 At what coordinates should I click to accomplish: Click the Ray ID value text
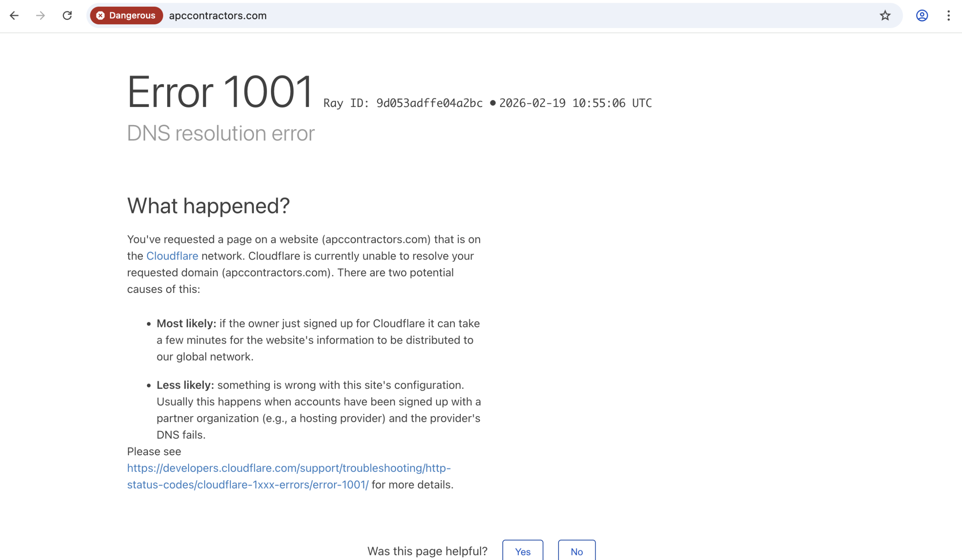pos(429,103)
